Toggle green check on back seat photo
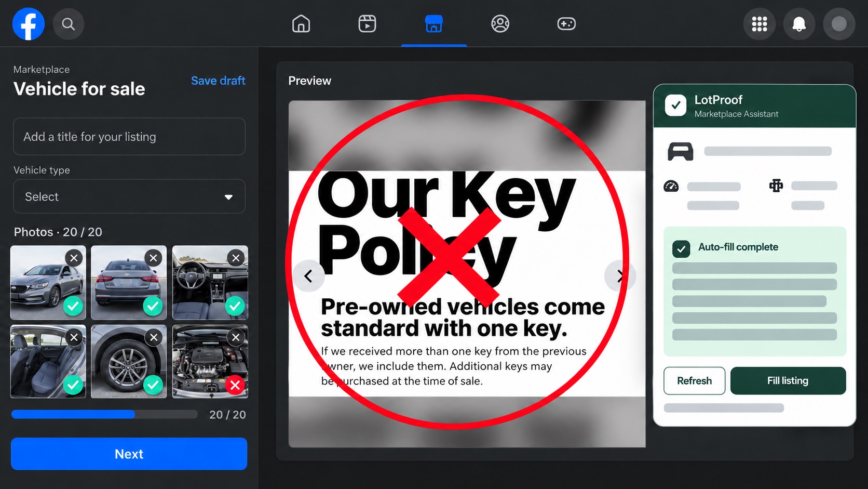The image size is (868, 489). (73, 385)
